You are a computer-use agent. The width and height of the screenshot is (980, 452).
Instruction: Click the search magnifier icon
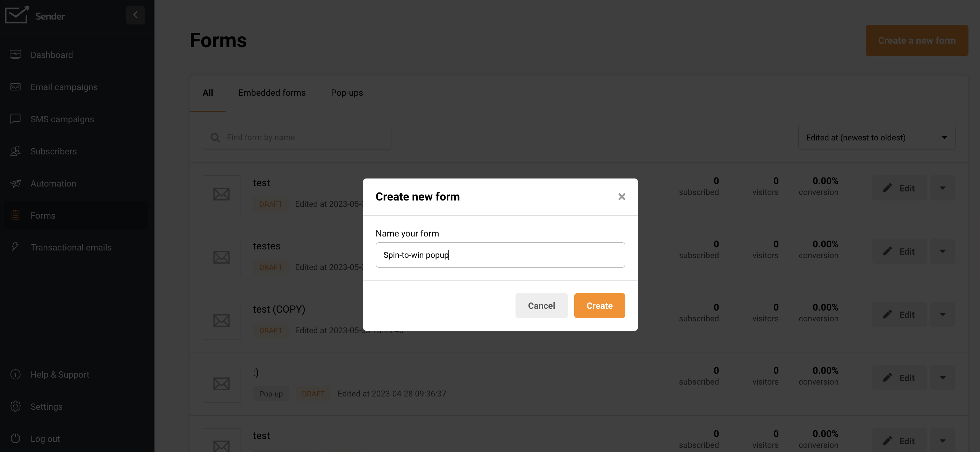click(x=215, y=137)
